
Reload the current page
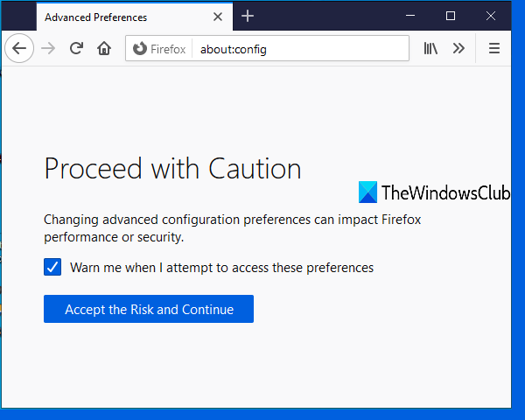(x=76, y=49)
